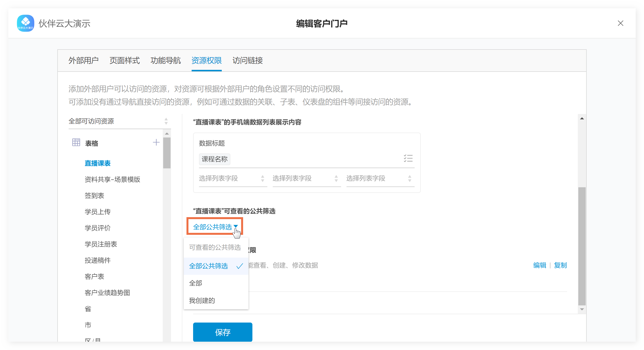Click the right panel scrollbar thumb
The width and height of the screenshot is (644, 350).
point(582,246)
